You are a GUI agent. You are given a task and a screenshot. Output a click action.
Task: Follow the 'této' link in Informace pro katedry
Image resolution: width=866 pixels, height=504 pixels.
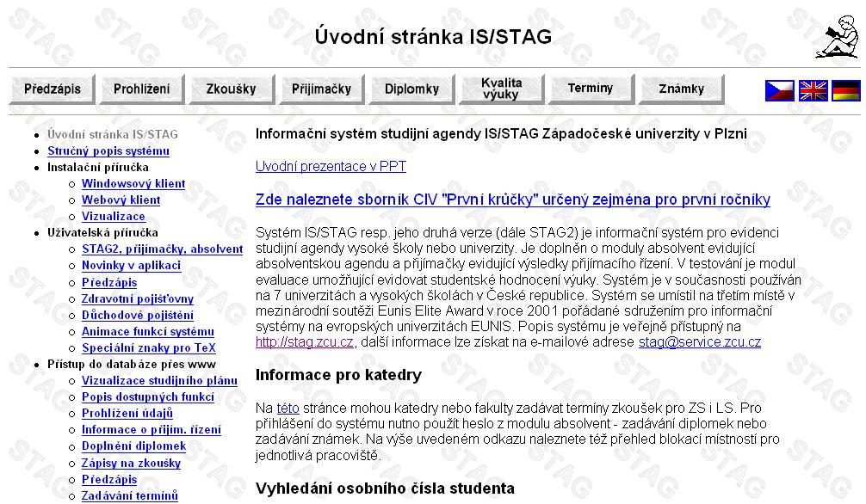point(288,409)
